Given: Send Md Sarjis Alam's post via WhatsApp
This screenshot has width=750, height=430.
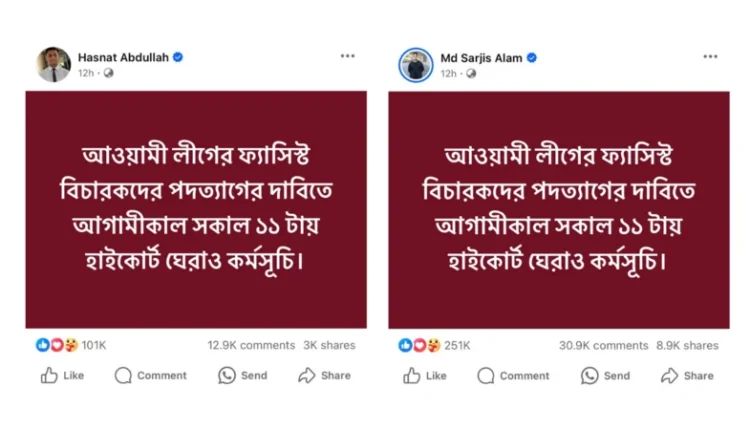Looking at the screenshot, I should (606, 376).
